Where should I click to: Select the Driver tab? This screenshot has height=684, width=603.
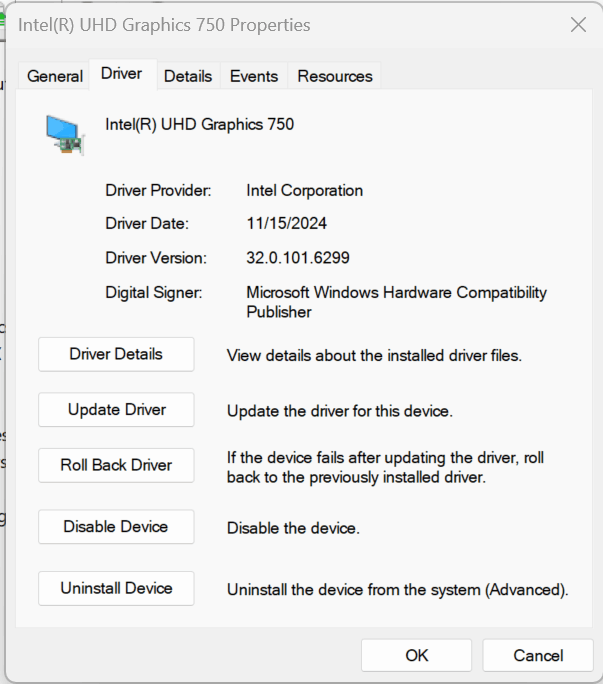tap(122, 74)
